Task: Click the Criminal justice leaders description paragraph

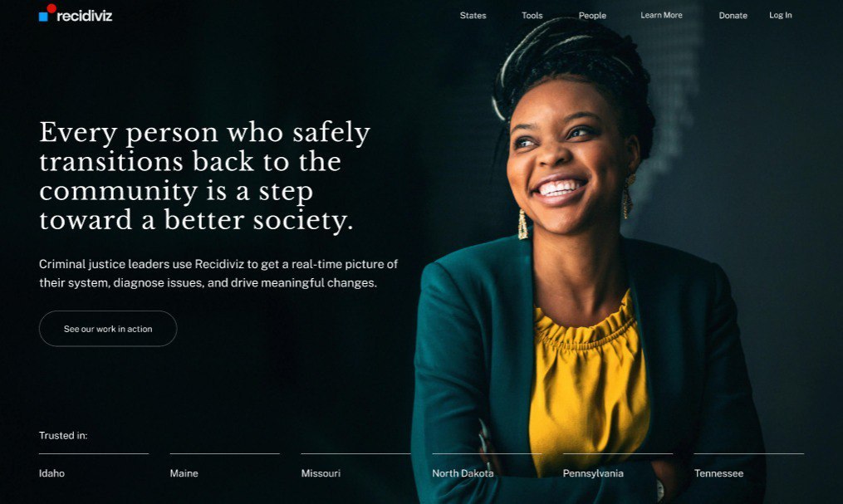Action: coord(218,273)
